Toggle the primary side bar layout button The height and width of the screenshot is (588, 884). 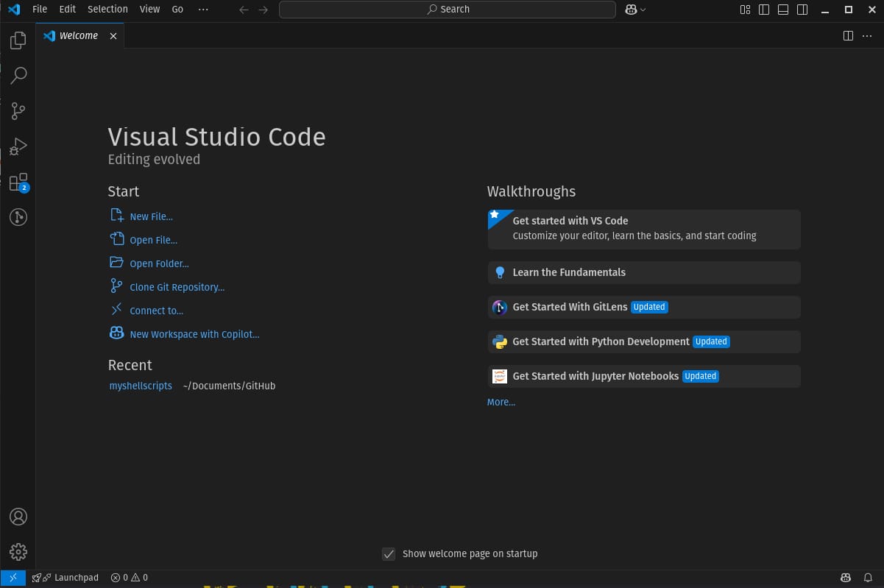764,10
